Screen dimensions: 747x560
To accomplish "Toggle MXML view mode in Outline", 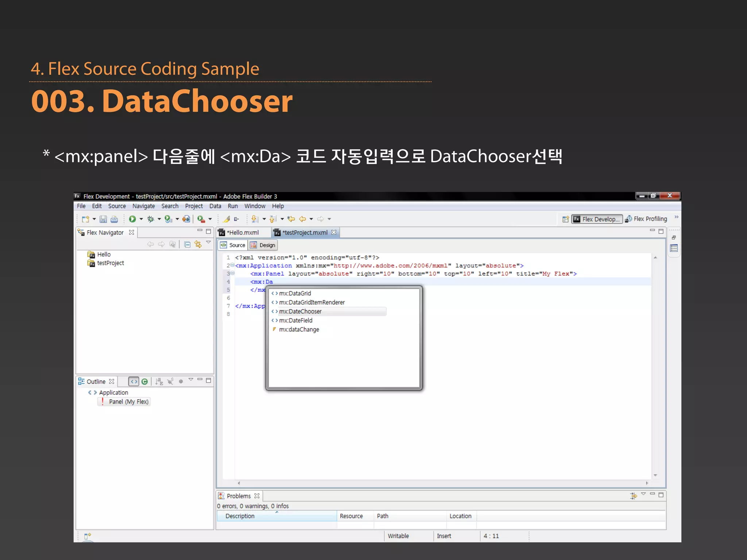I will [134, 382].
